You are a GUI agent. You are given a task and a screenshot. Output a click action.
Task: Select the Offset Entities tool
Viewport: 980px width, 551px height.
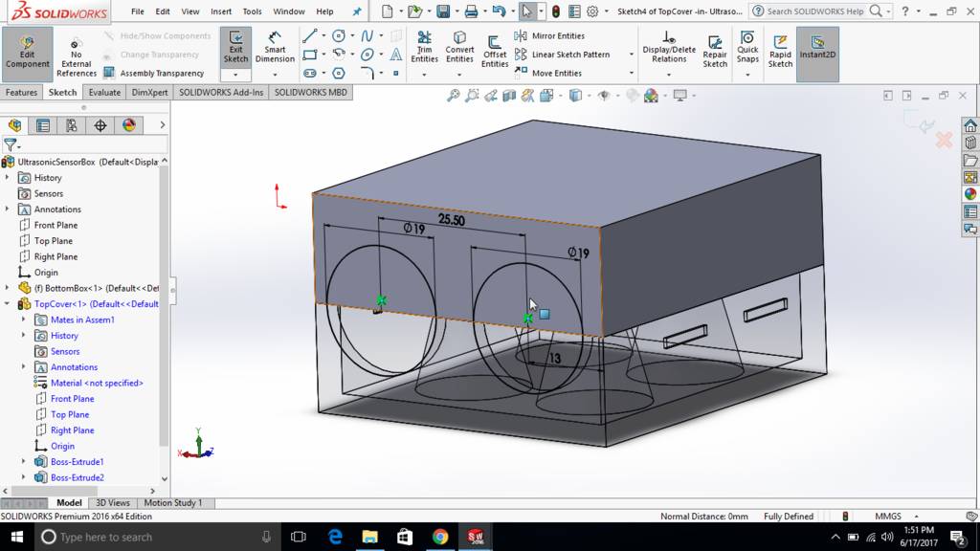(495, 50)
